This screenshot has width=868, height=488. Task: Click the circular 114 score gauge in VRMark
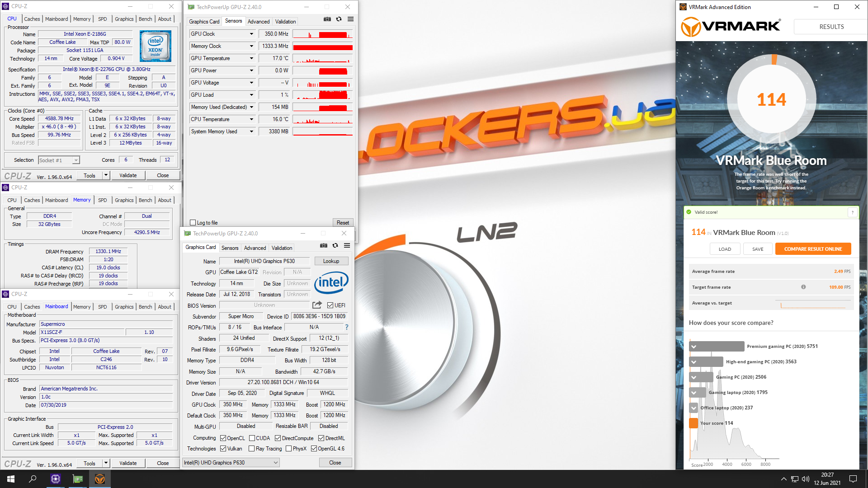click(771, 99)
